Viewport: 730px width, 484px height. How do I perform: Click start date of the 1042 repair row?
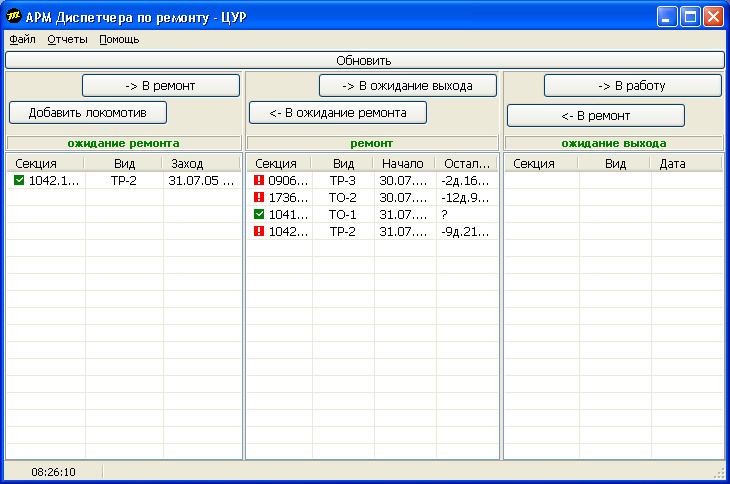pos(403,231)
